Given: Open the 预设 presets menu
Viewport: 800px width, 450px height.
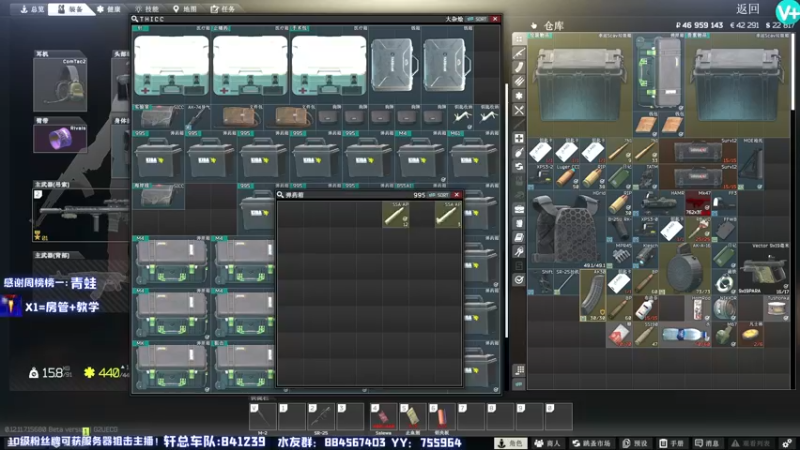Looking at the screenshot, I should coord(634,443).
